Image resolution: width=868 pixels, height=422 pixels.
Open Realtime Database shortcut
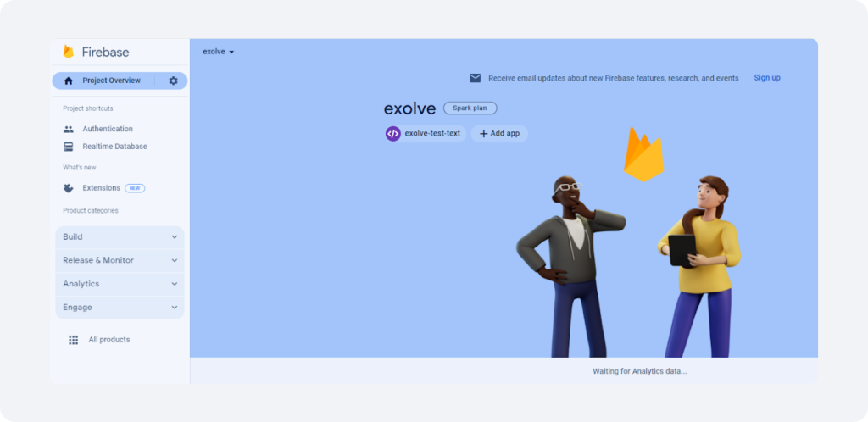(114, 147)
